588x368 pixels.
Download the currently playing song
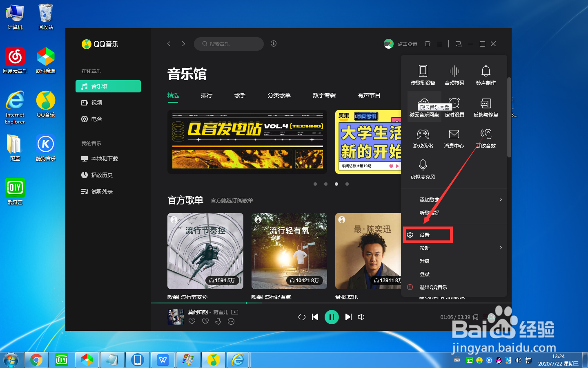point(218,321)
